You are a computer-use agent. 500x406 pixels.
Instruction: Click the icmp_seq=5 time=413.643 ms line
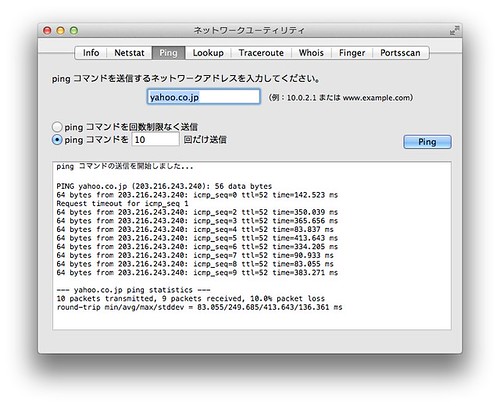tap(197, 238)
